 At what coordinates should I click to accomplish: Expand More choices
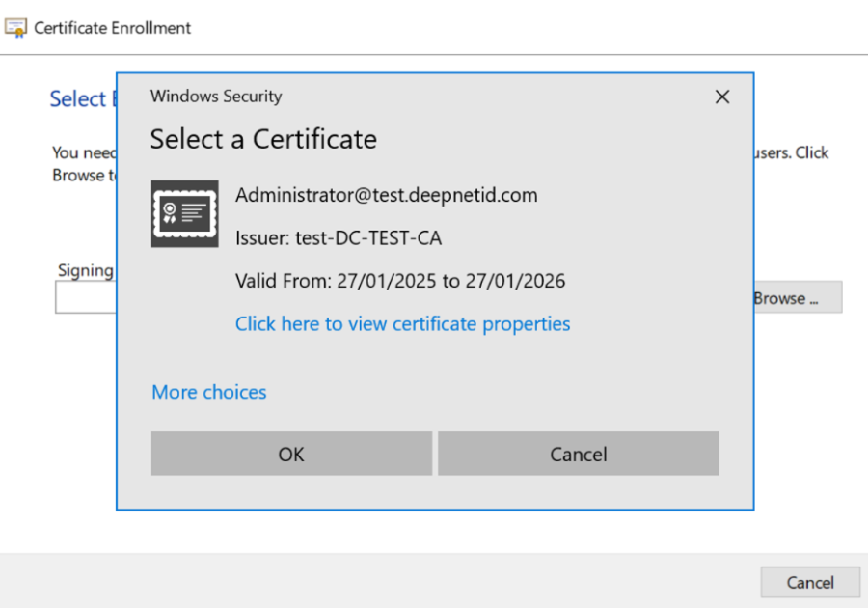[x=209, y=392]
